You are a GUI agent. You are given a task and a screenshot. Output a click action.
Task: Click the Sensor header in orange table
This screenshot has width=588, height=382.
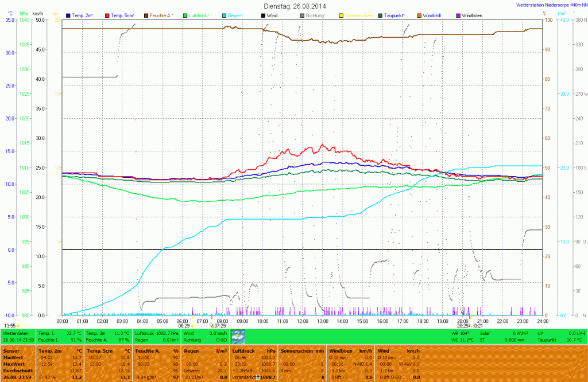[x=11, y=350]
